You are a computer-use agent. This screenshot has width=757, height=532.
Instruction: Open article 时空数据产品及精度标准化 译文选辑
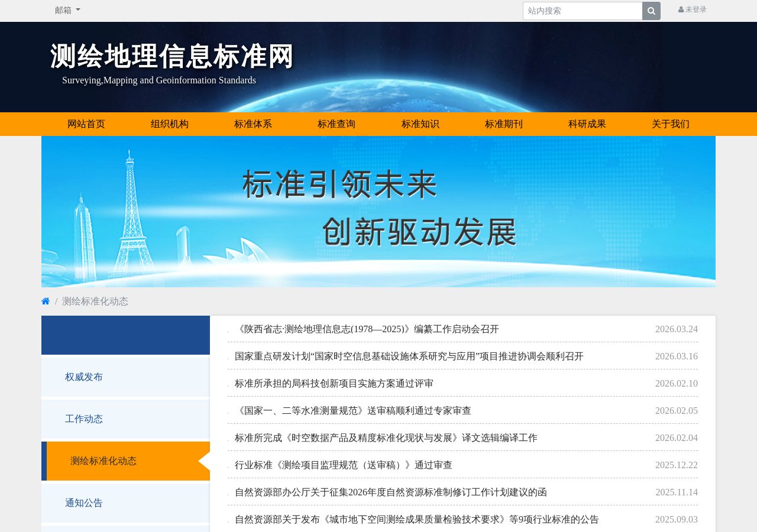point(386,438)
